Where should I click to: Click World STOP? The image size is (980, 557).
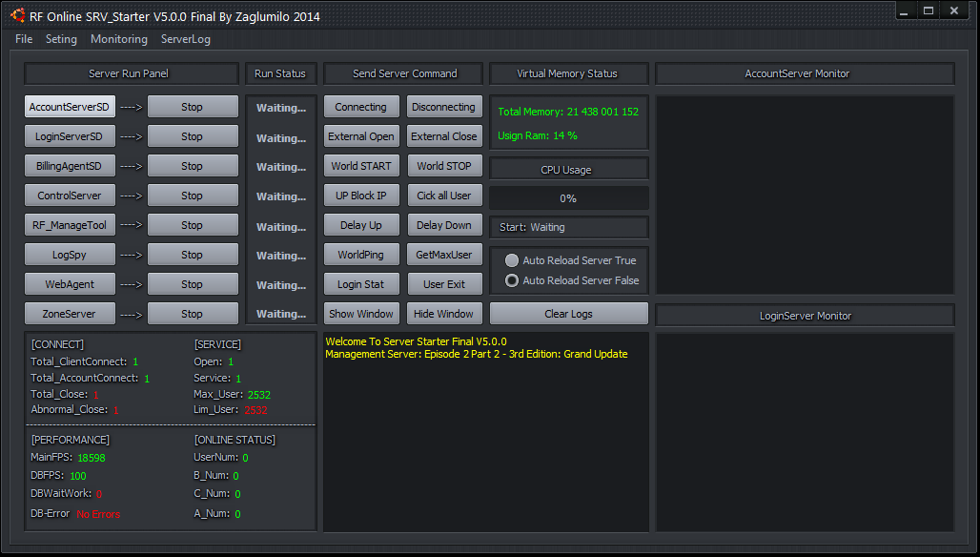[444, 166]
